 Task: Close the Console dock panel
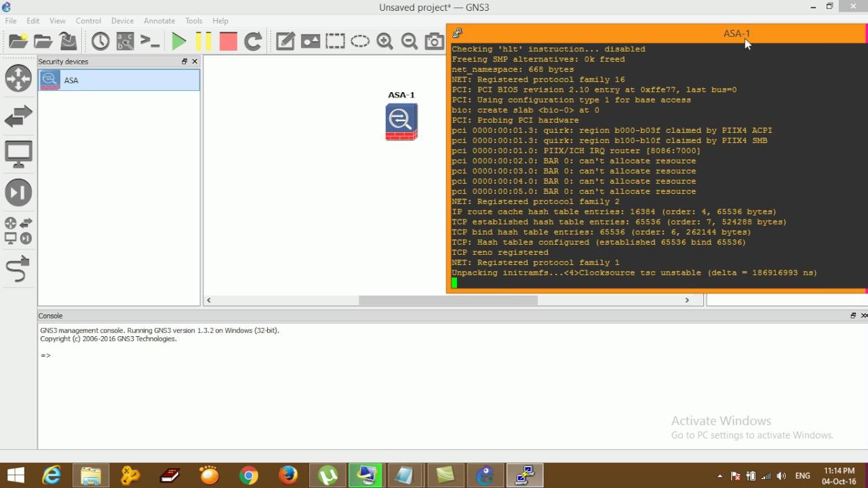tap(864, 316)
